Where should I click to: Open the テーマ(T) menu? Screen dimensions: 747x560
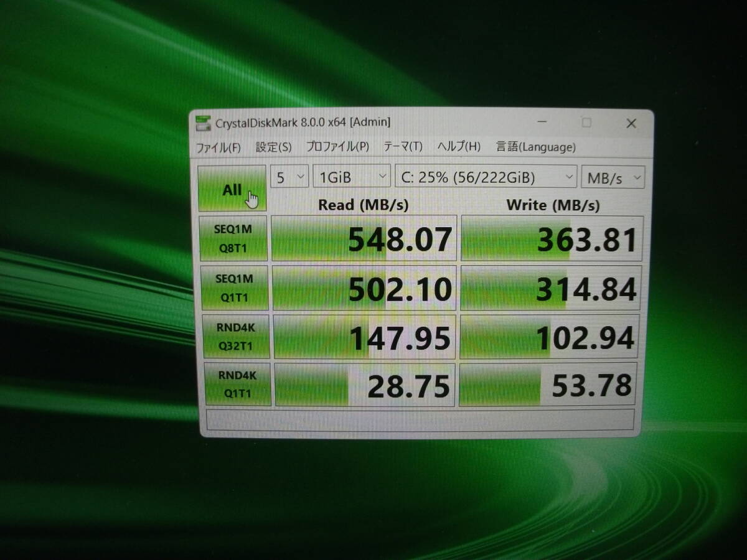click(403, 147)
